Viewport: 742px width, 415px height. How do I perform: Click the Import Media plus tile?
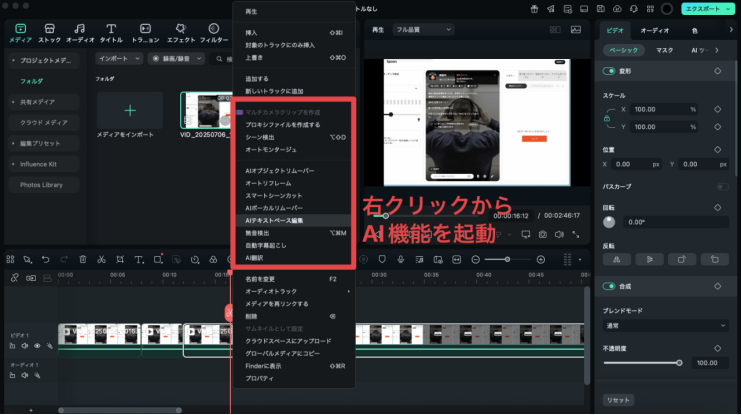click(129, 109)
